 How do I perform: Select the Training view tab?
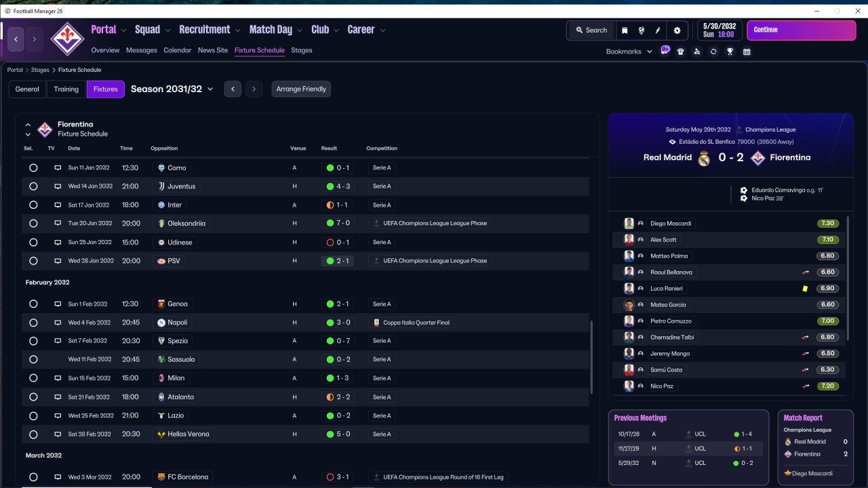point(66,89)
